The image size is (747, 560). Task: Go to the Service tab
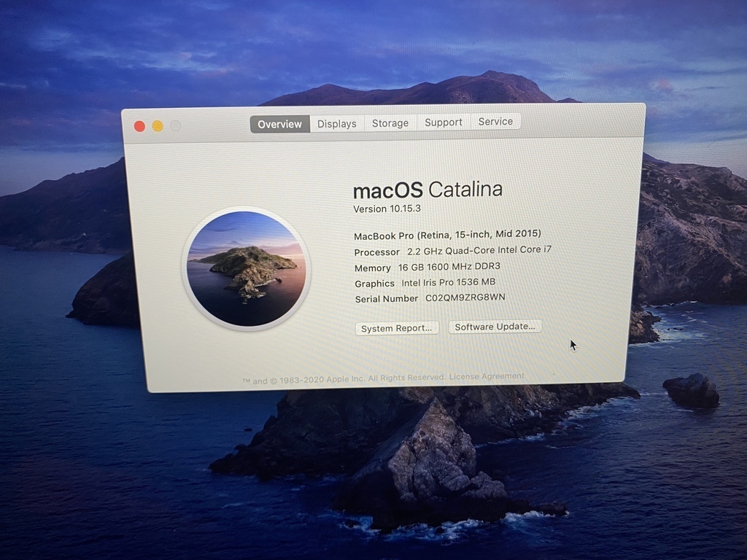click(495, 122)
